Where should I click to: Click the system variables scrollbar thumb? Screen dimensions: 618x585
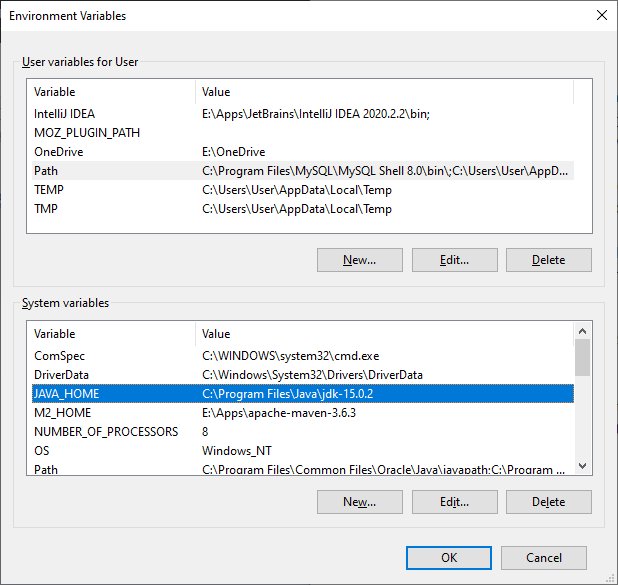[x=582, y=357]
